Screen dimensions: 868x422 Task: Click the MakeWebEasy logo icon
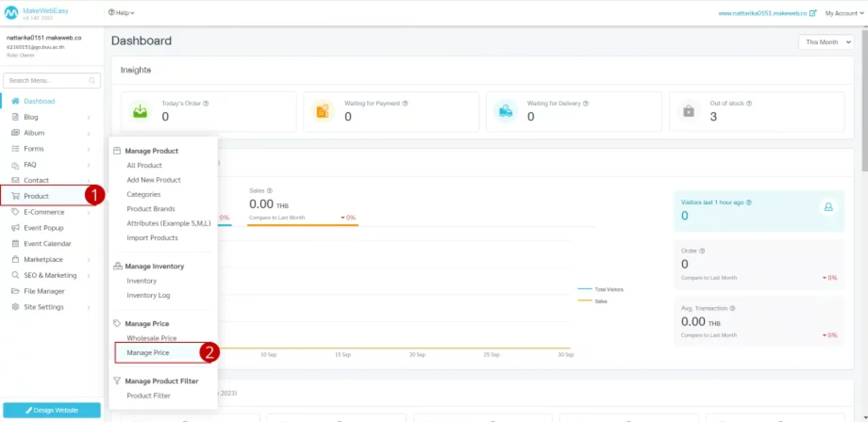coord(11,13)
